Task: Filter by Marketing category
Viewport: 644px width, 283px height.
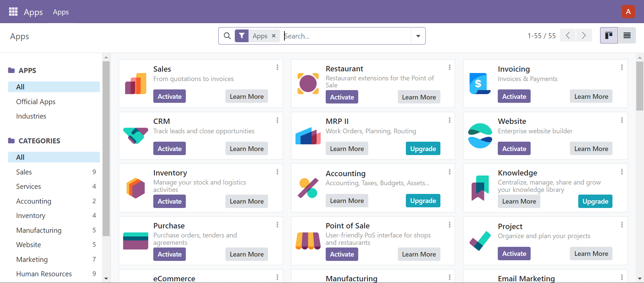Action: point(54,259)
